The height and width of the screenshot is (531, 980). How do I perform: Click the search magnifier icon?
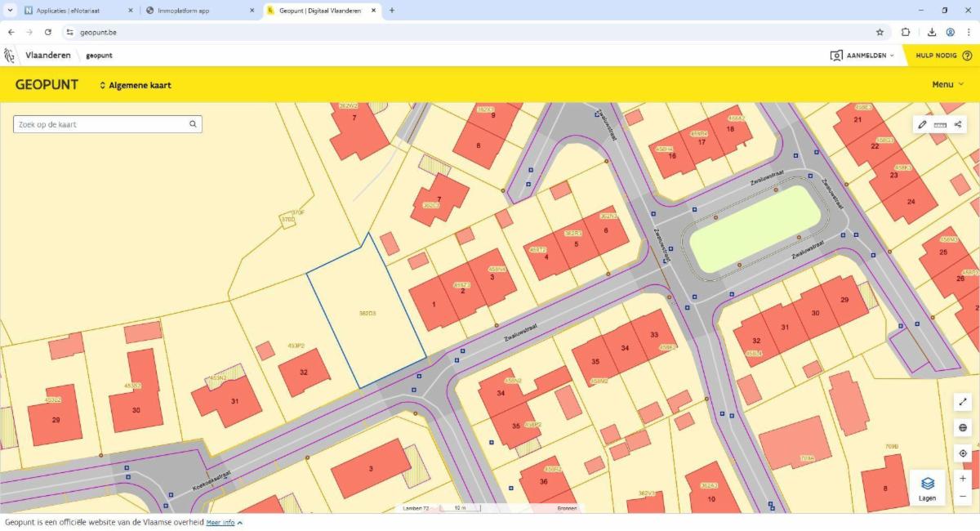tap(193, 124)
